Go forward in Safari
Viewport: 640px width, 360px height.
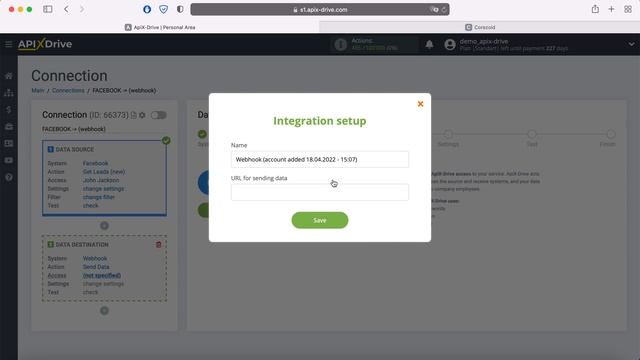point(82,9)
